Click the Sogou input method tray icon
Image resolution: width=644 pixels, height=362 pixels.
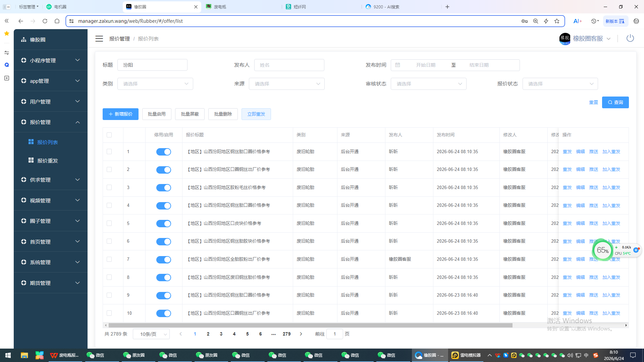(x=596, y=355)
